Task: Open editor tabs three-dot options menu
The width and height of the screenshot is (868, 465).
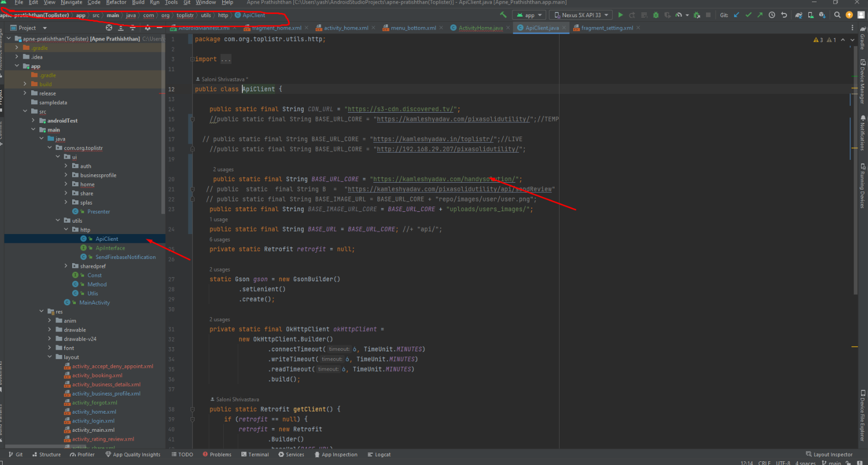Action: click(852, 28)
